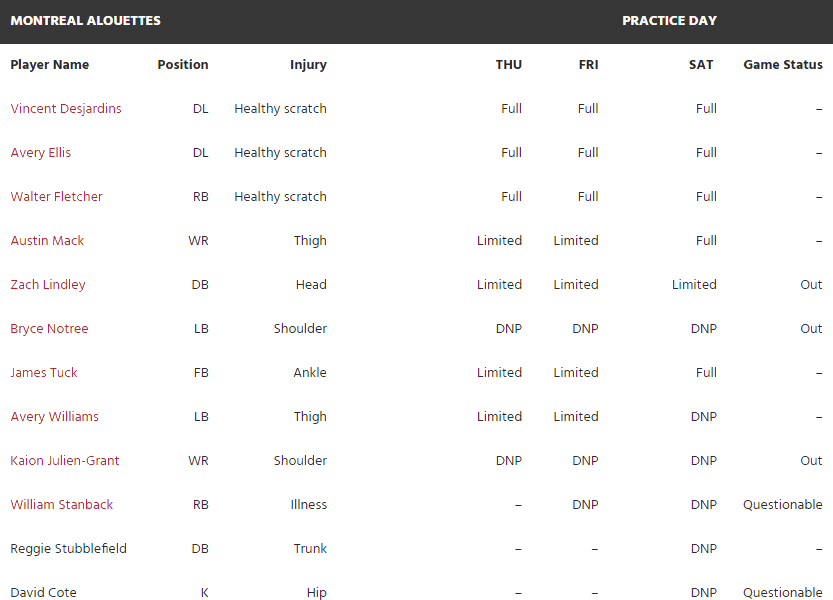This screenshot has height=600, width=833.
Task: Click James Tuck player link
Action: click(44, 373)
